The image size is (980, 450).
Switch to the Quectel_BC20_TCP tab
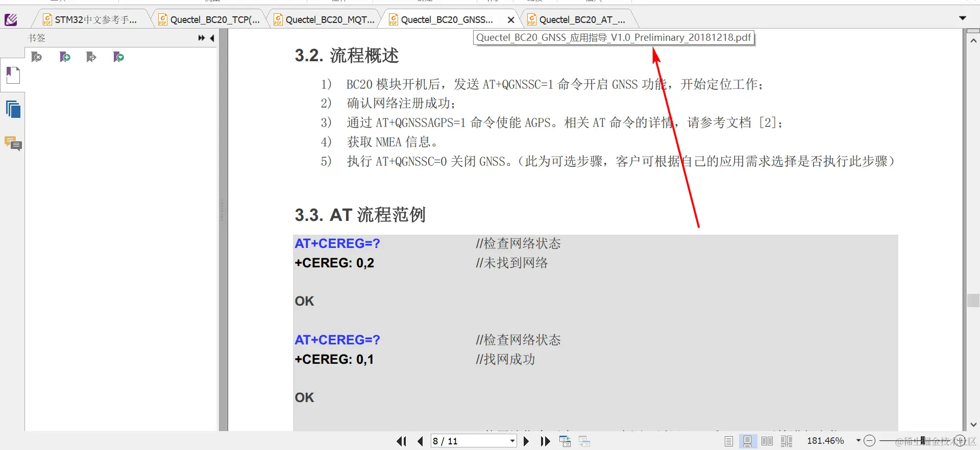pos(210,19)
